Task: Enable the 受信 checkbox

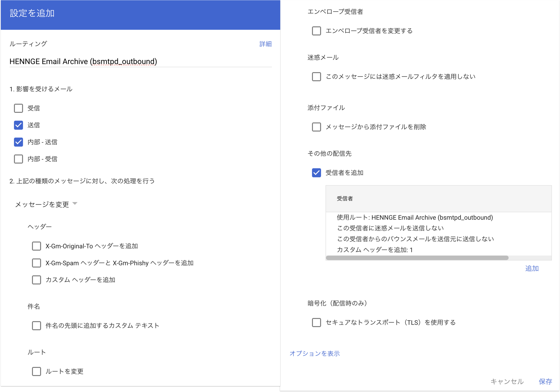Action: 18,108
